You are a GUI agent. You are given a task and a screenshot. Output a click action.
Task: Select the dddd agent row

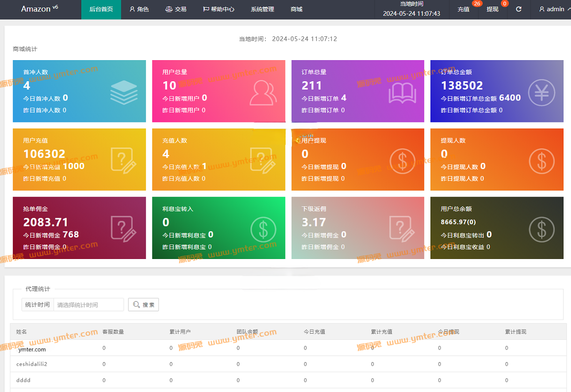coord(288,381)
